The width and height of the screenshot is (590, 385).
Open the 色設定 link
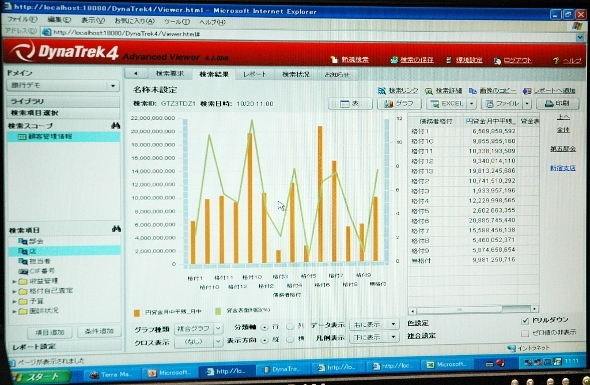tap(418, 323)
